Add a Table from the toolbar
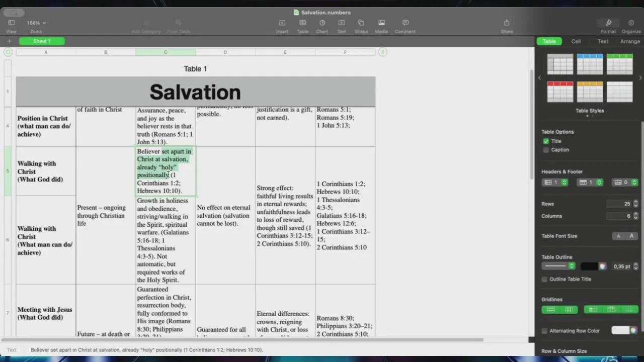644x362 pixels. [x=302, y=23]
